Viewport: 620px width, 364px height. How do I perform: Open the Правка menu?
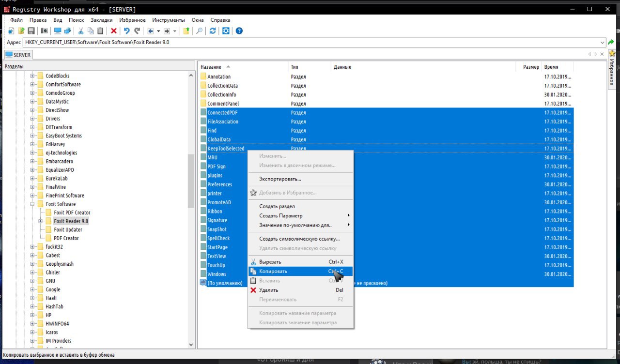(38, 20)
